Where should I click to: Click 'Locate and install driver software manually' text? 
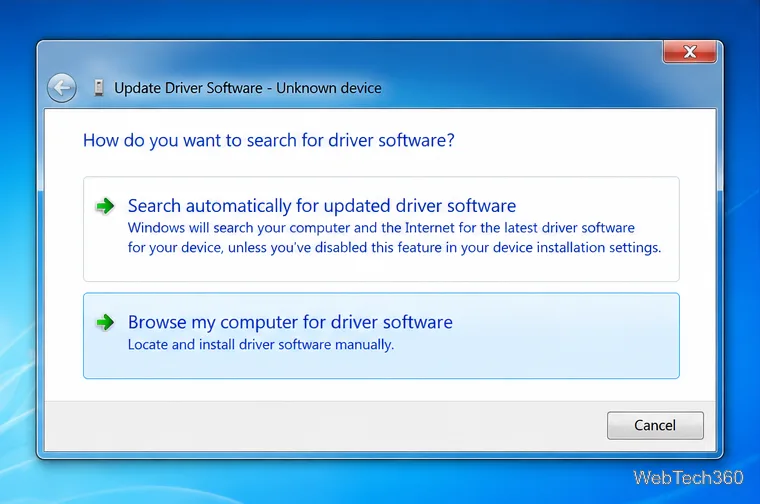pos(261,345)
